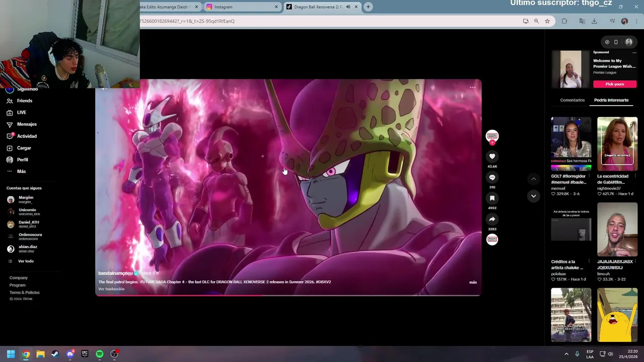644x362 pixels.
Task: Switch to the Podría interesarte tab
Action: pyautogui.click(x=611, y=100)
